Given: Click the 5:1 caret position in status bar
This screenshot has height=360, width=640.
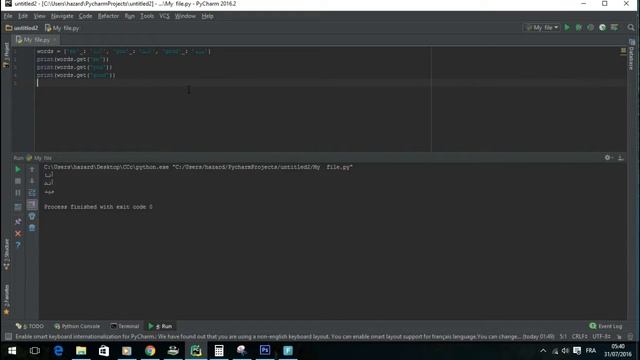Looking at the screenshot, I should click(563, 336).
